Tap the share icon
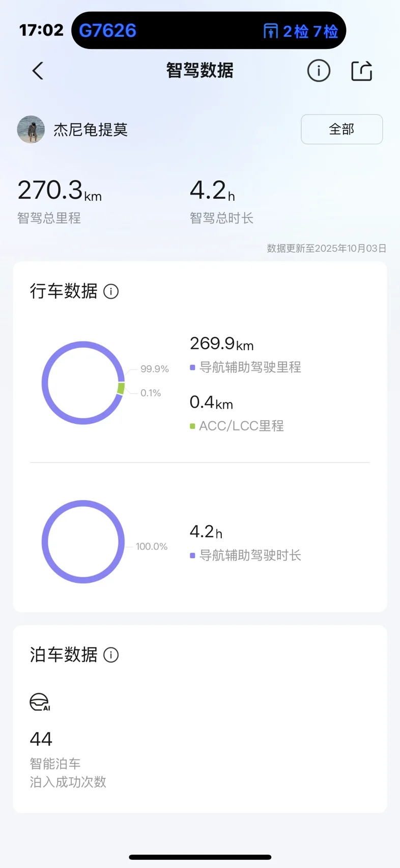This screenshot has width=400, height=868. 362,71
